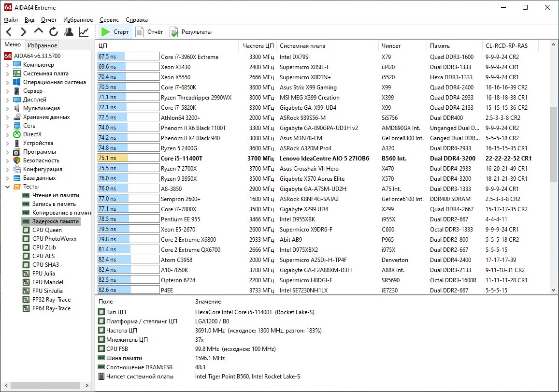
Task: Switch to the Меню tab
Action: point(13,44)
